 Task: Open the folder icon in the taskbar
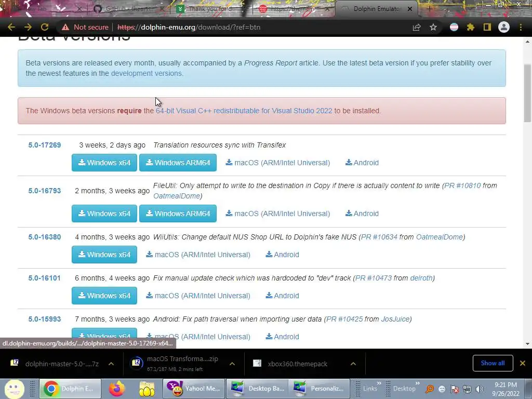pyautogui.click(x=147, y=389)
